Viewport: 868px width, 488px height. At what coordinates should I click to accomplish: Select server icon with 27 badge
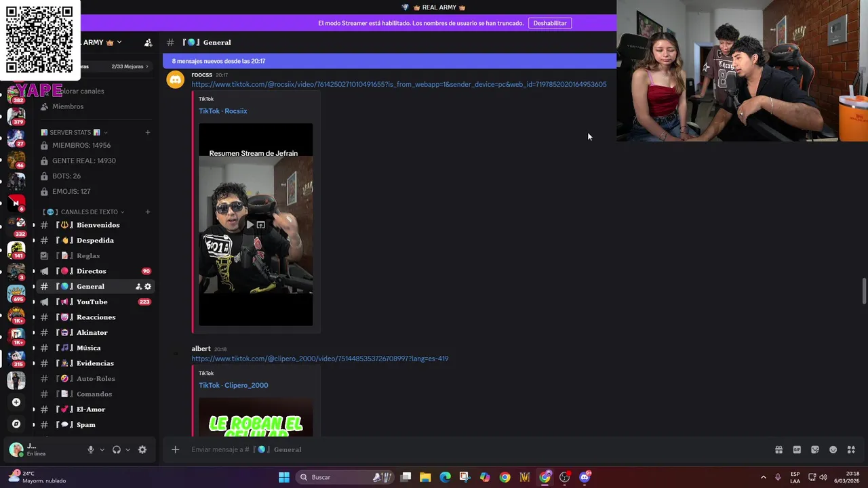16,138
